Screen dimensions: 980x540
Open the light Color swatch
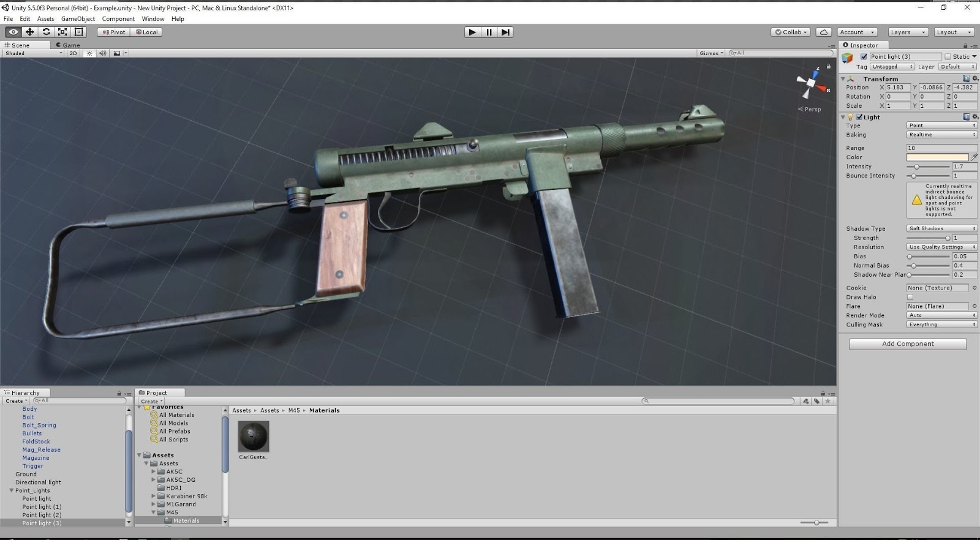(937, 157)
